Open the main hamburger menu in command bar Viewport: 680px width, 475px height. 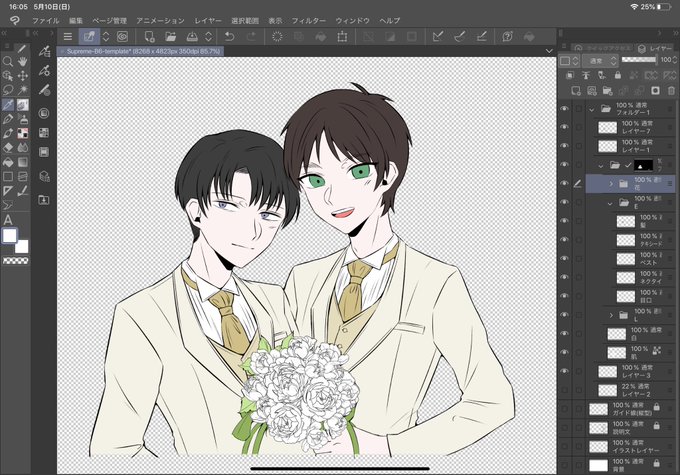[68, 37]
